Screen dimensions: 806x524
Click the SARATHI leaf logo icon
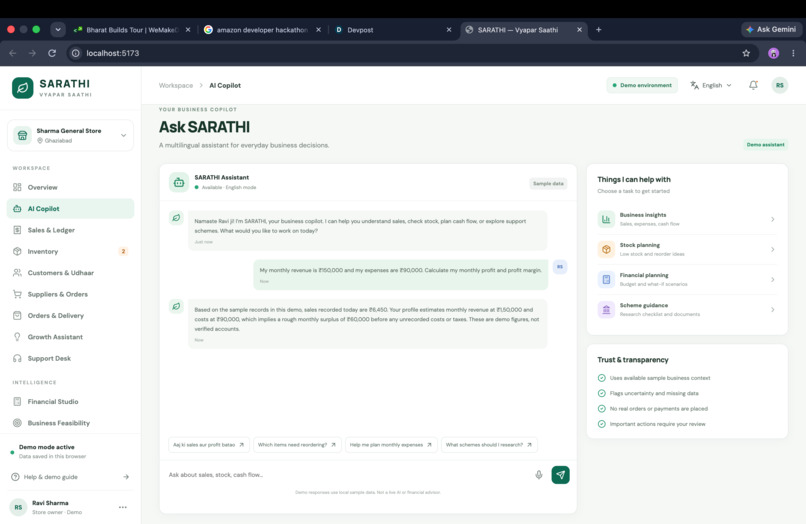tap(23, 88)
